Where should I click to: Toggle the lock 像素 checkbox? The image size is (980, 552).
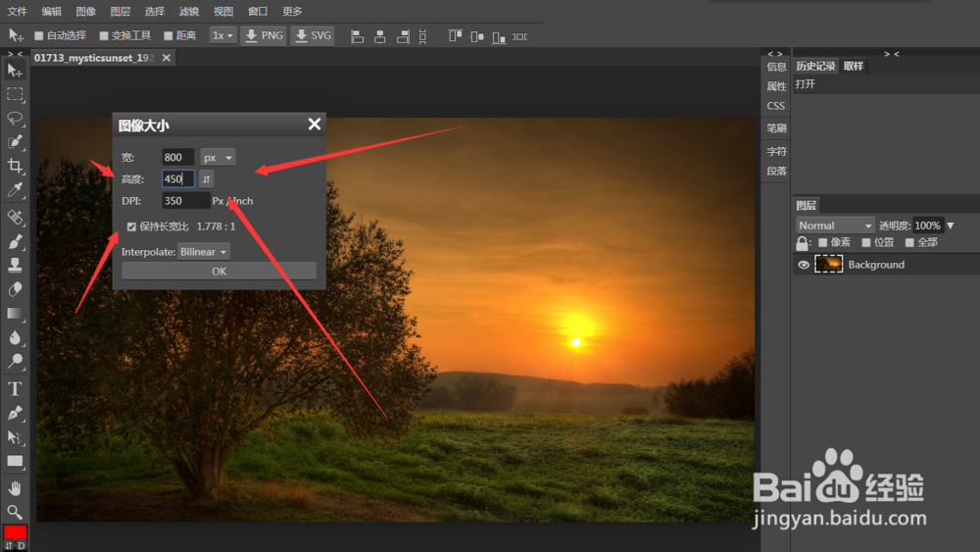(x=822, y=242)
